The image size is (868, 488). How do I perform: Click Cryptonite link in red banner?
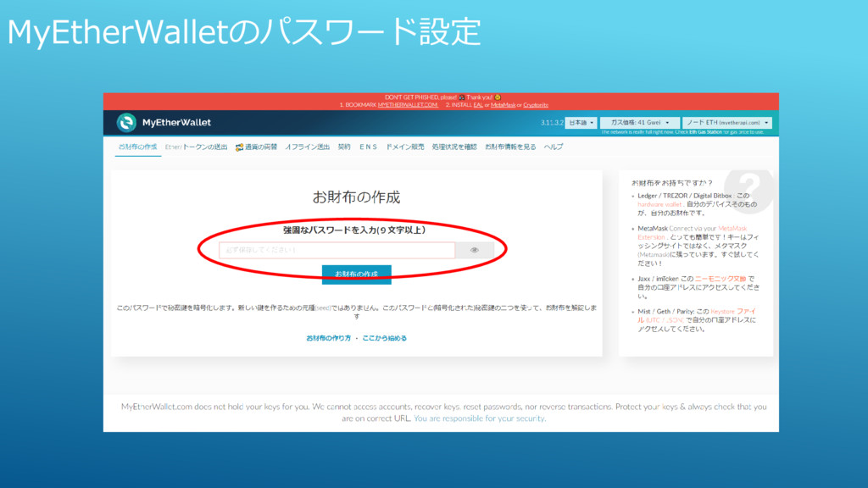pyautogui.click(x=536, y=104)
